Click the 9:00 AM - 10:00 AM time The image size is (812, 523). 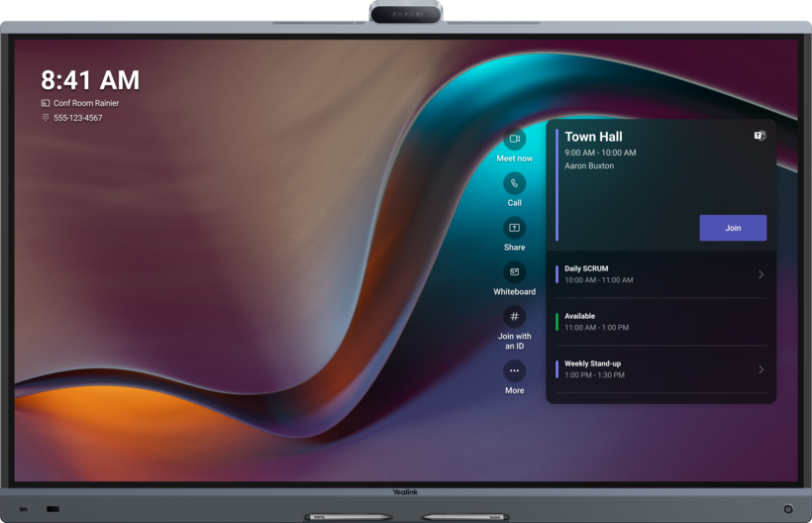pos(600,153)
